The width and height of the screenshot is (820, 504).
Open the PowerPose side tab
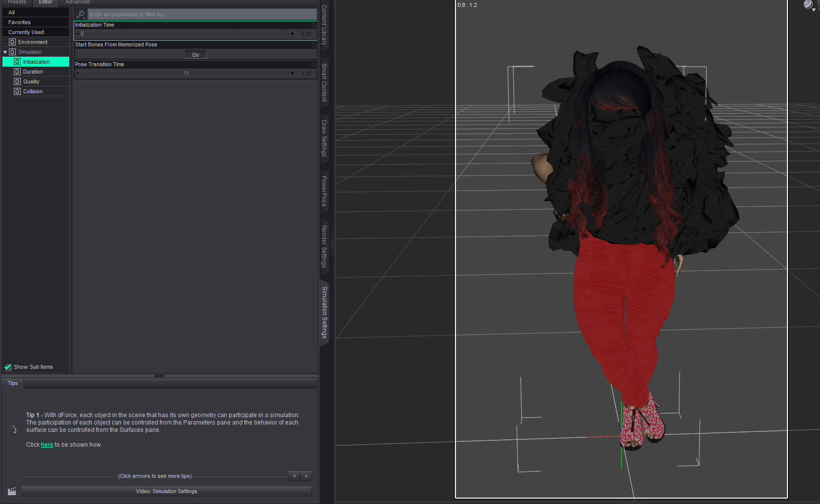click(324, 191)
